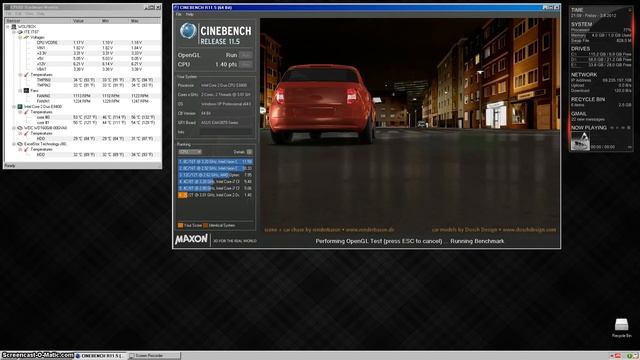
Task: Open Help menu in Cinebench
Action: tap(190, 14)
